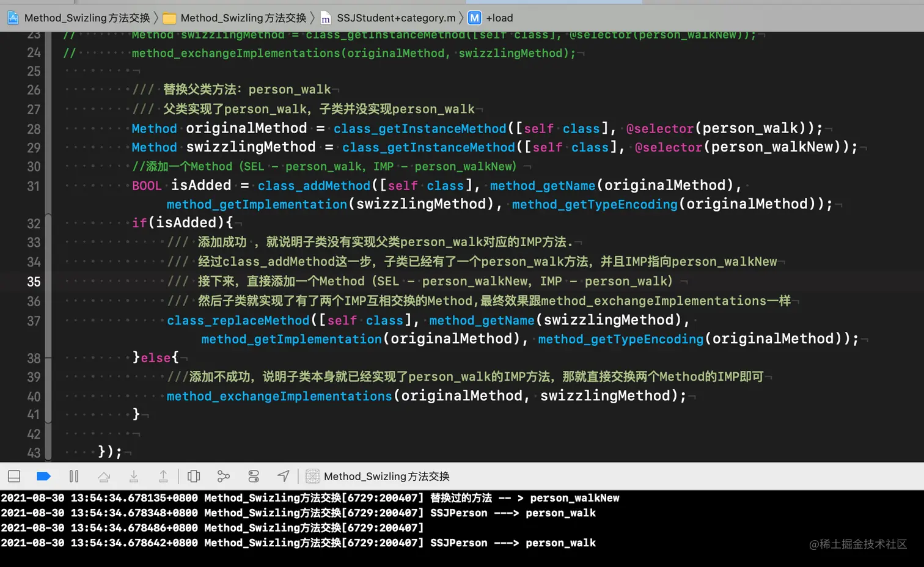Click yellow folder icon in jump bar
The height and width of the screenshot is (567, 924).
click(169, 18)
